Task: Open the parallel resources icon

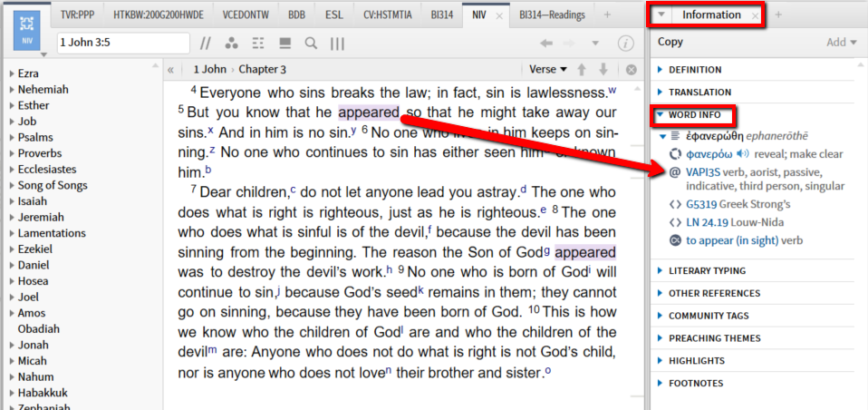Action: pyautogui.click(x=206, y=44)
